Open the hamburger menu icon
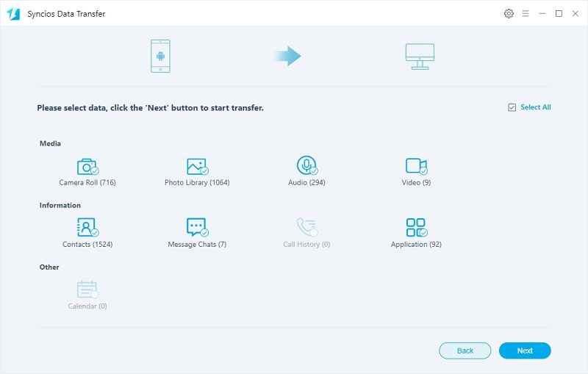The height and width of the screenshot is (374, 588). coord(526,13)
